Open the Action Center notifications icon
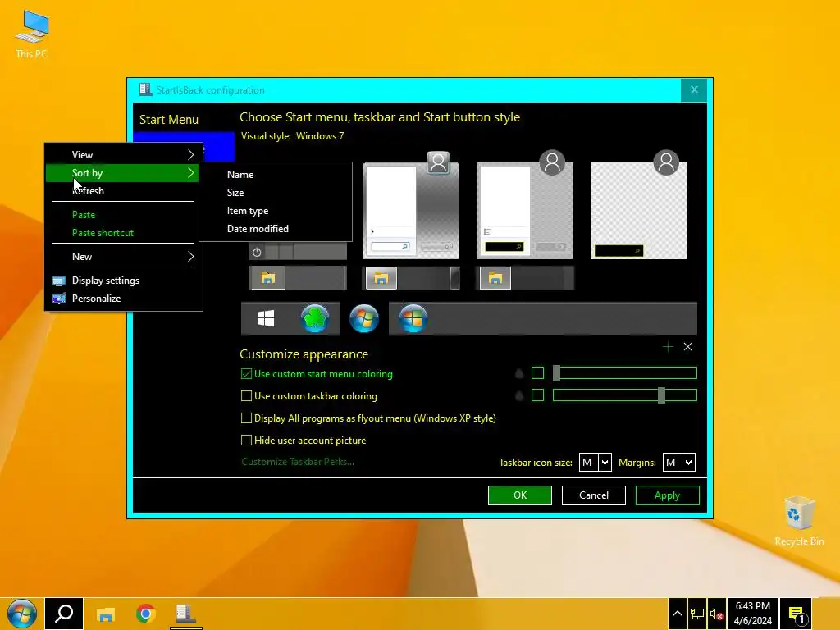Screen dimensions: 840x630 [x=797, y=614]
